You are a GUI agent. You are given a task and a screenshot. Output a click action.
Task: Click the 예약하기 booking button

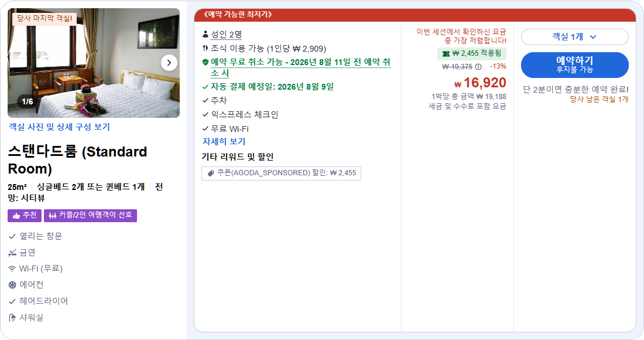(x=574, y=65)
